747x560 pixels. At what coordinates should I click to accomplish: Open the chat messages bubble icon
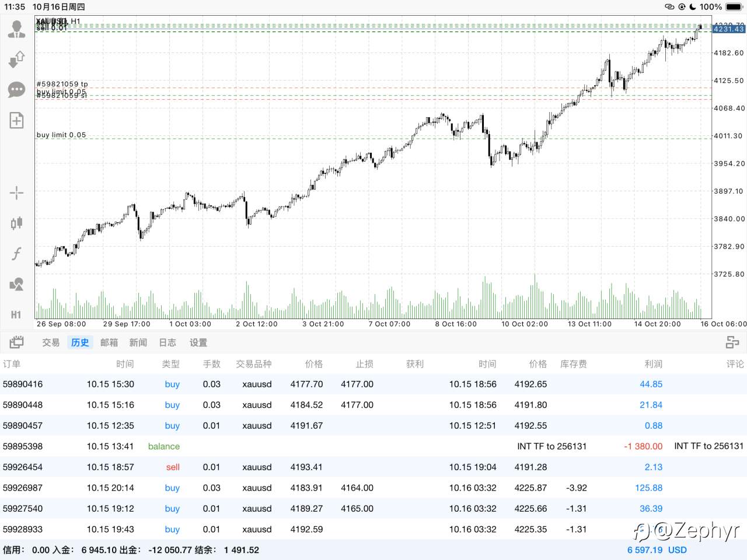pyautogui.click(x=16, y=90)
